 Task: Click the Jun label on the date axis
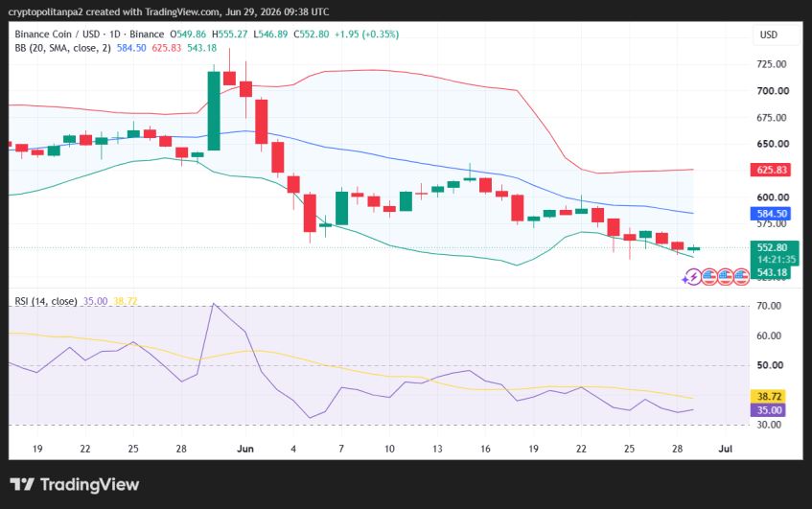[x=245, y=449]
